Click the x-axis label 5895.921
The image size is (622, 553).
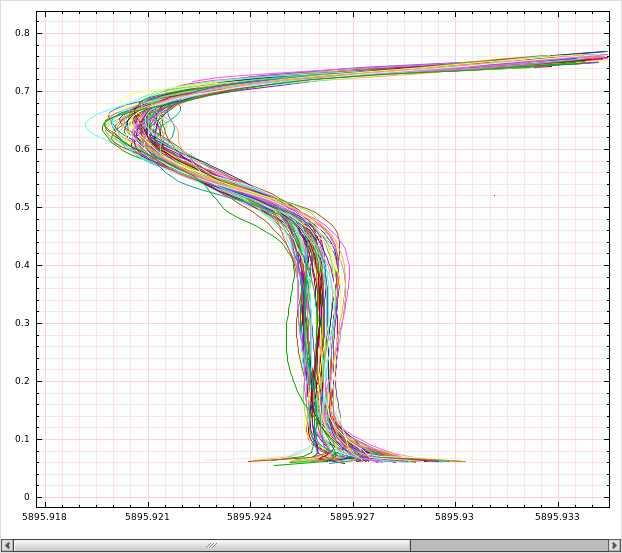(147, 517)
